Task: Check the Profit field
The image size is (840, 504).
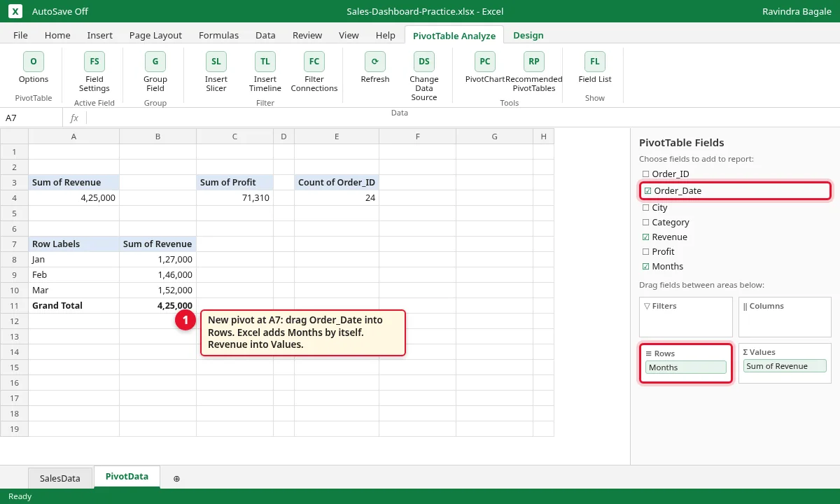Action: [646, 251]
